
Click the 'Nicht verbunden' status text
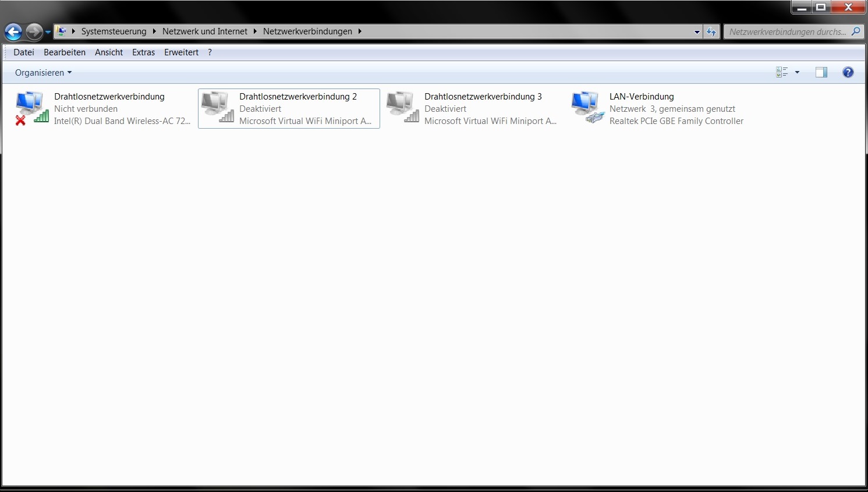(86, 109)
